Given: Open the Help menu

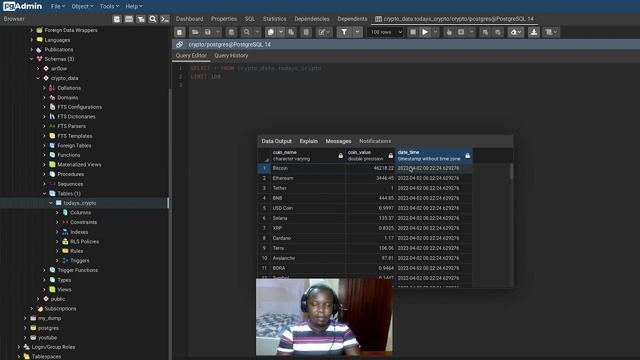Looking at the screenshot, I should [x=134, y=6].
